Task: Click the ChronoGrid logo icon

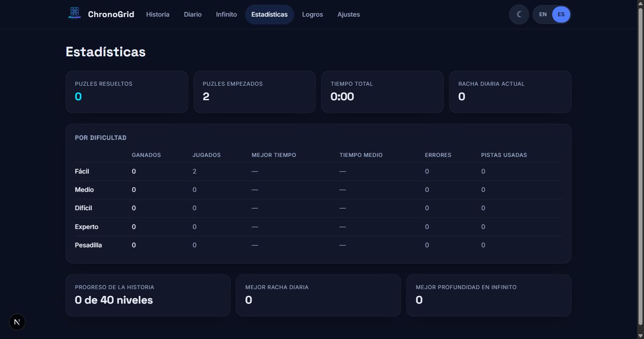Action: click(x=75, y=13)
